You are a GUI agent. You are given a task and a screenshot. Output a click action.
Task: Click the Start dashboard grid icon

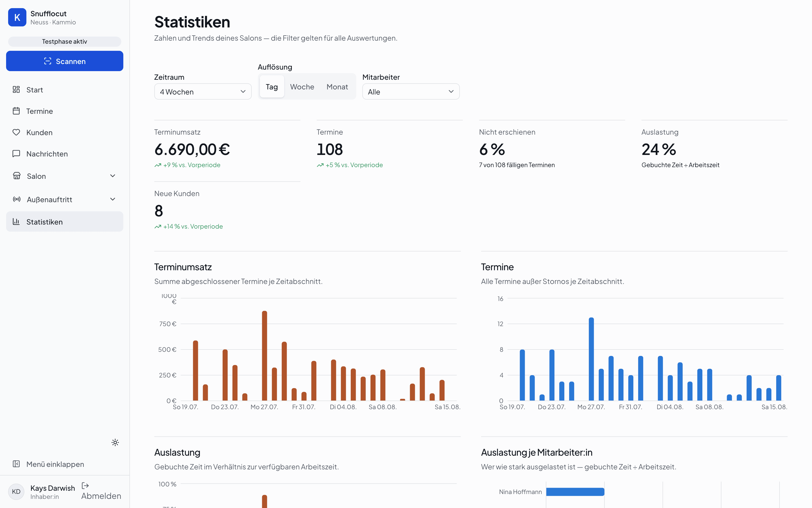tap(16, 90)
